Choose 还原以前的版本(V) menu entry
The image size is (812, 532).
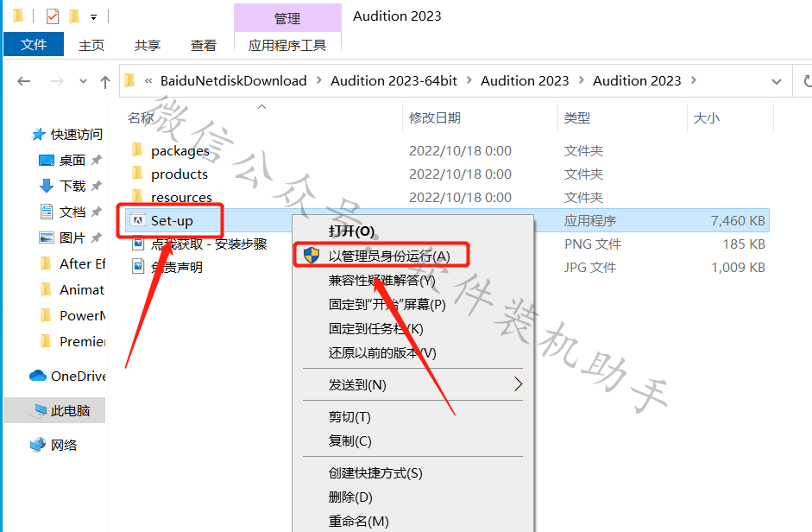pyautogui.click(x=382, y=353)
